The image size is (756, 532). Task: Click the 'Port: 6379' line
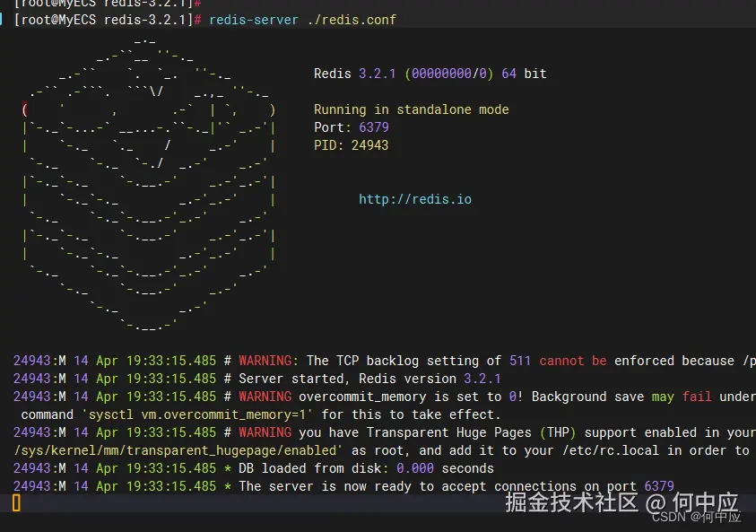[351, 127]
